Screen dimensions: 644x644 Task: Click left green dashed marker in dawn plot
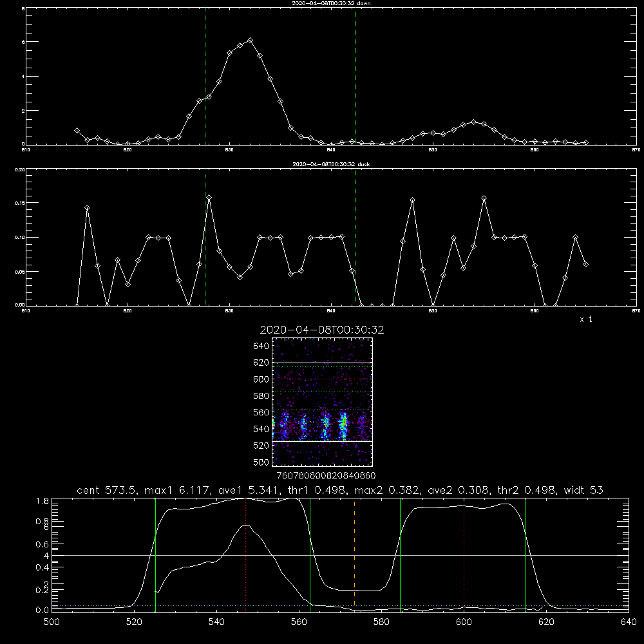point(205,76)
